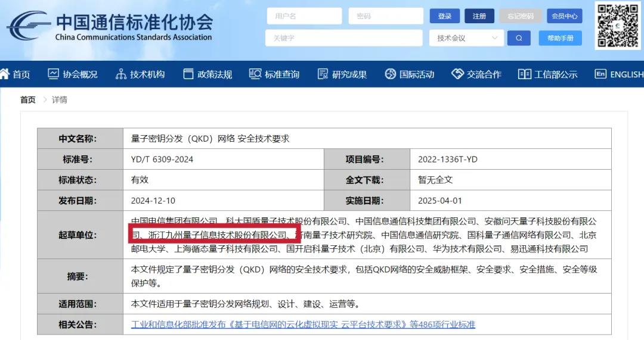Viewport: 644px width, 340px height.
Task: Click the 政策法规 icon
Action: click(188, 74)
